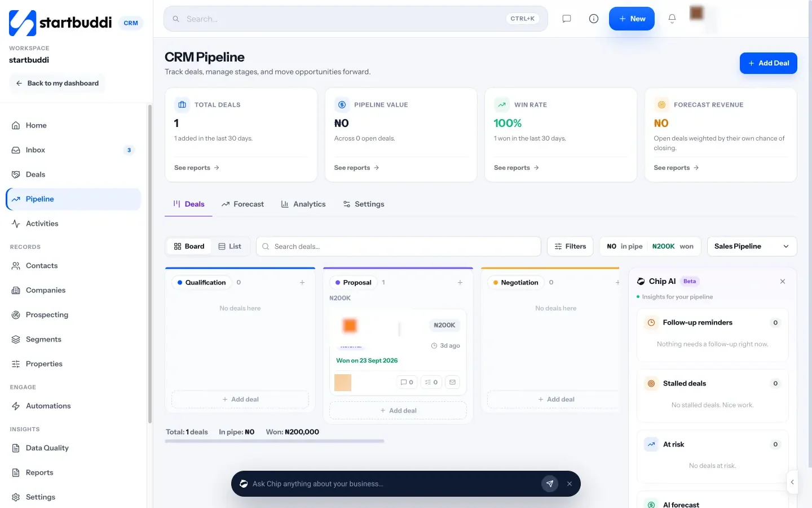Send the Ask Chip message with arrow icon
Image resolution: width=812 pixels, height=508 pixels.
pyautogui.click(x=550, y=484)
